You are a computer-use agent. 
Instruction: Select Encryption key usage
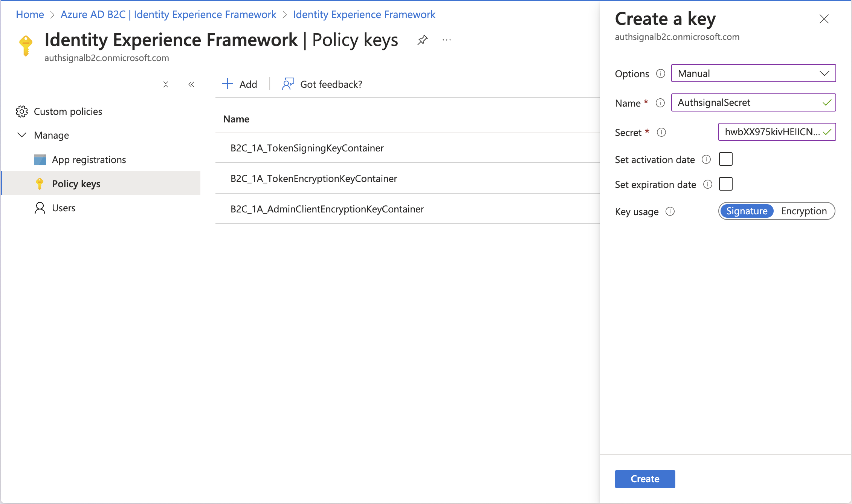click(x=804, y=211)
